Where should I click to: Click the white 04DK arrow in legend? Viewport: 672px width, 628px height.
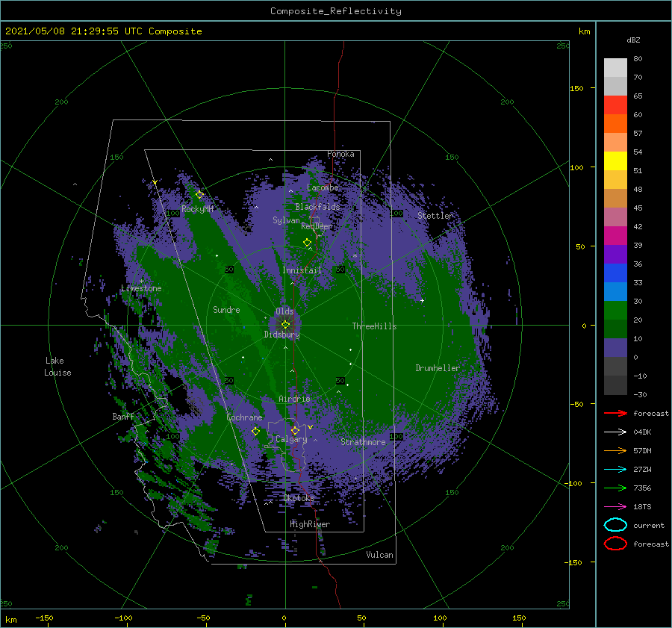point(615,432)
